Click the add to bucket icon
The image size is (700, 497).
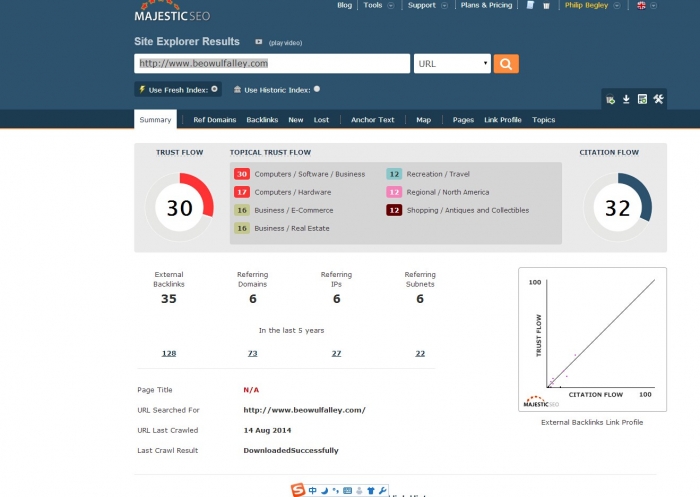[x=610, y=99]
